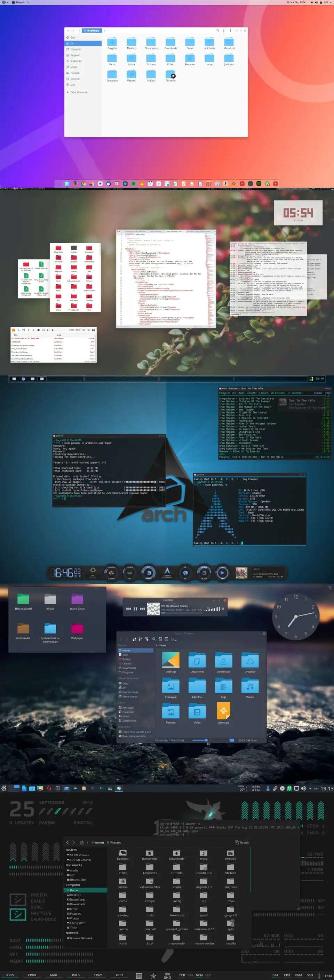Switch Dolphin to details view mode
Viewport: 334px width, 980px height.
pos(146,639)
